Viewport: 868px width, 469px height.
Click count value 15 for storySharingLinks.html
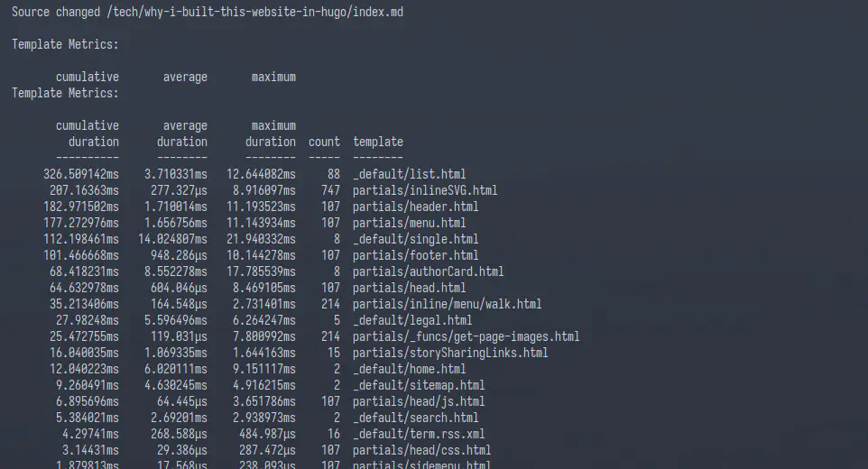[334, 353]
